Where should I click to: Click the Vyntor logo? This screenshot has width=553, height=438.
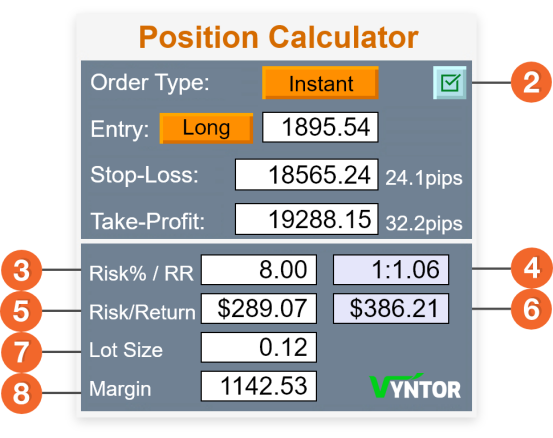point(415,386)
